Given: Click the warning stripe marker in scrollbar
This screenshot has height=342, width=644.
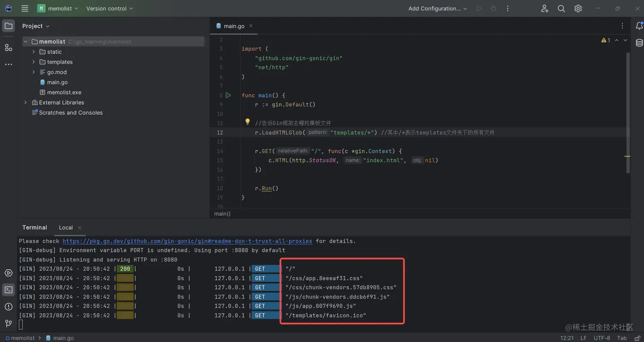Looking at the screenshot, I should click(x=627, y=157).
